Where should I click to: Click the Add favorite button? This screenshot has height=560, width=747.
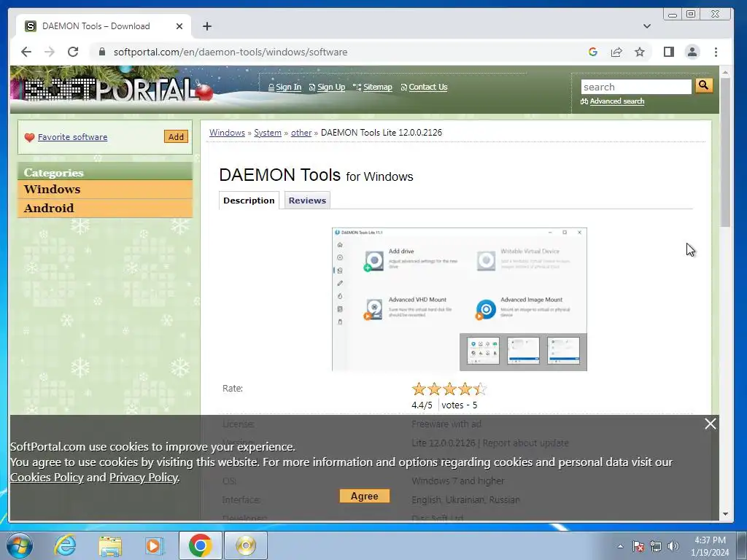176,136
